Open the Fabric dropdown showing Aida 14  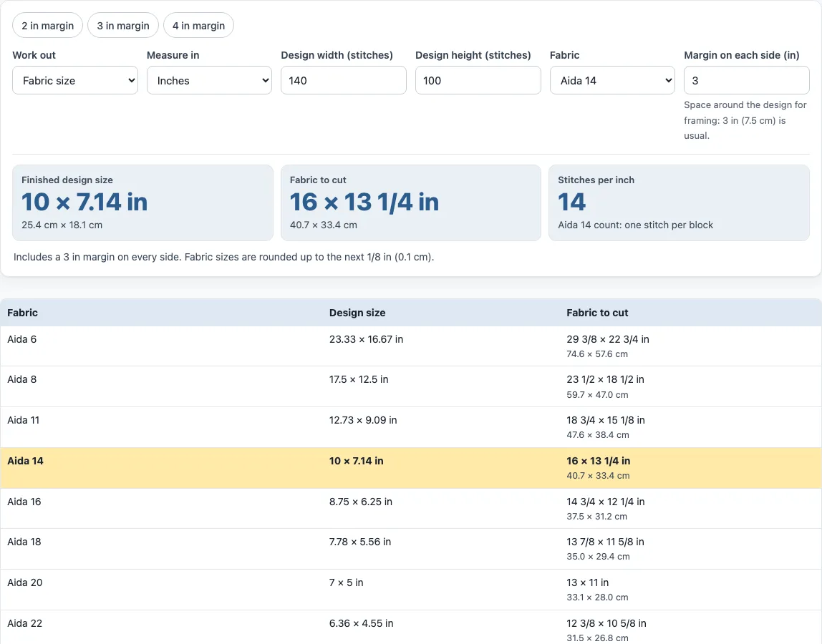tap(612, 80)
